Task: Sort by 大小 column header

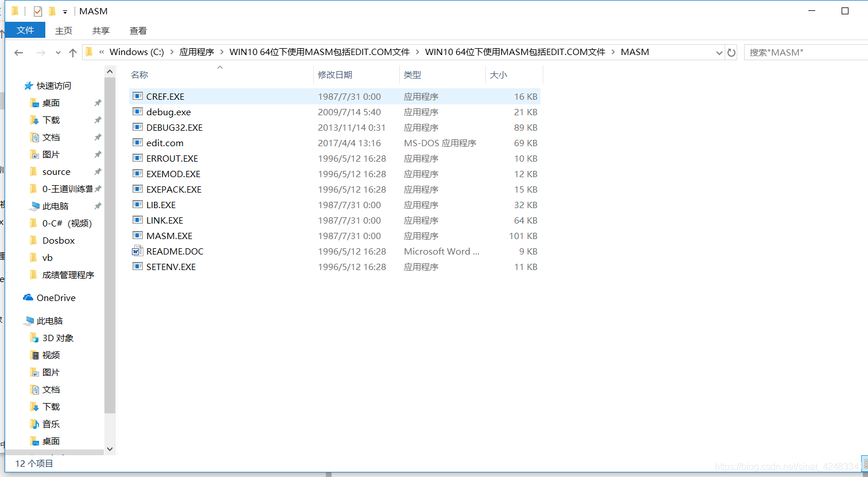Action: click(x=498, y=75)
